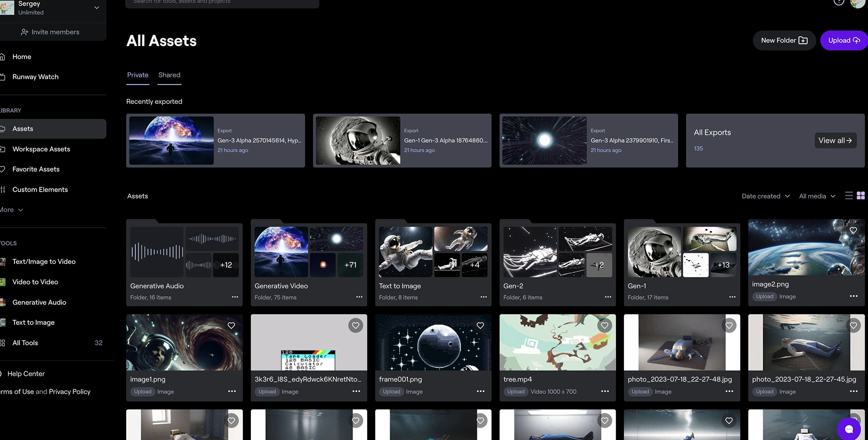
Task: Switch to grid view layout icon
Action: 860,196
